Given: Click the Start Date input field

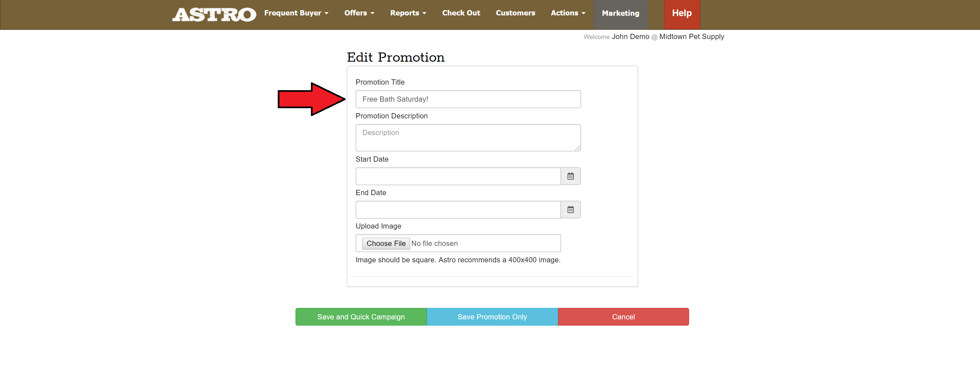Looking at the screenshot, I should click(x=458, y=176).
